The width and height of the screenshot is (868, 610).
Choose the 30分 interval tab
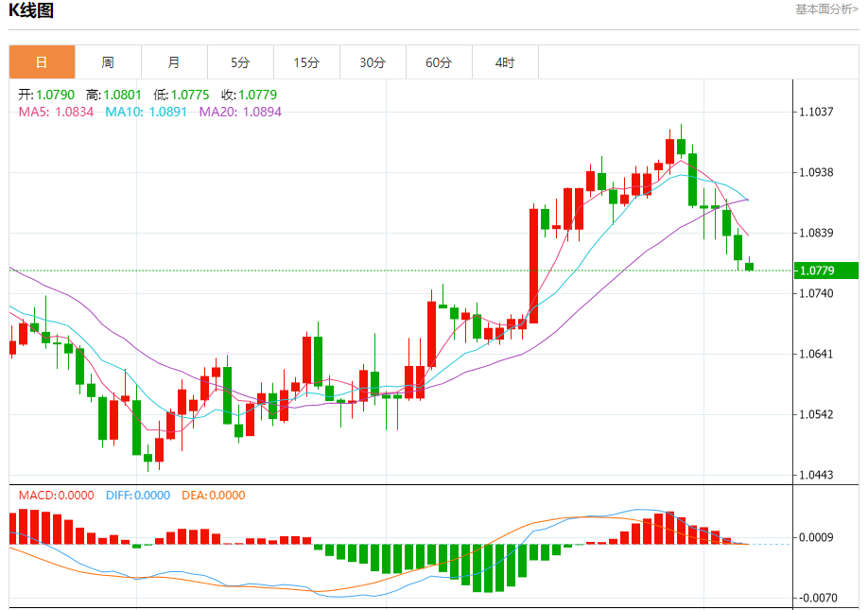pyautogui.click(x=373, y=62)
